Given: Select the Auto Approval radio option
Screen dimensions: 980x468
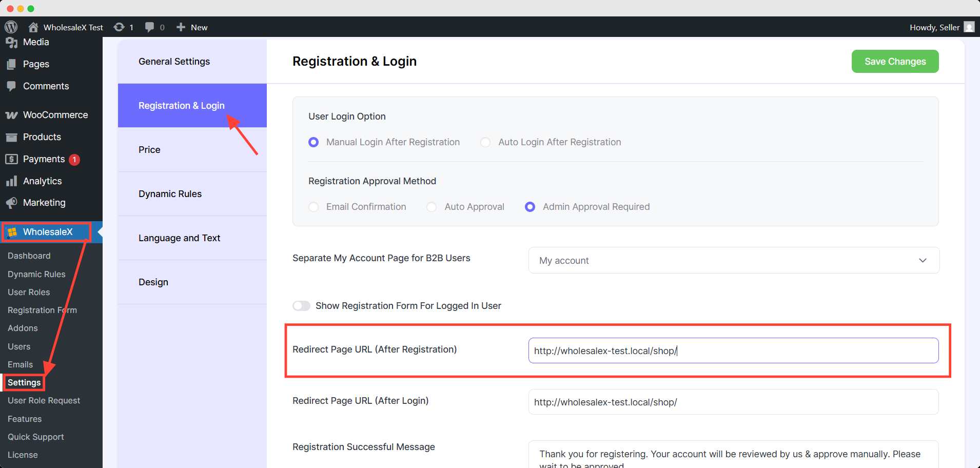Looking at the screenshot, I should tap(432, 207).
